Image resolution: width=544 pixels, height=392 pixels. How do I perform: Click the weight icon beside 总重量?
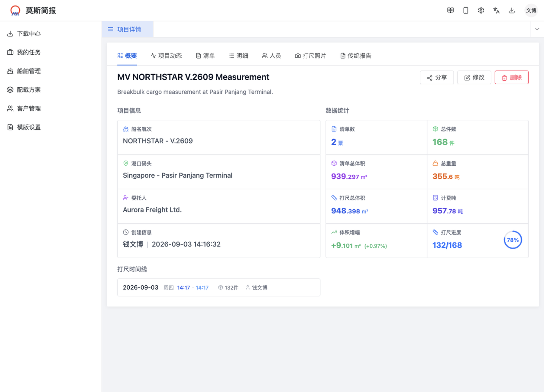coord(435,164)
